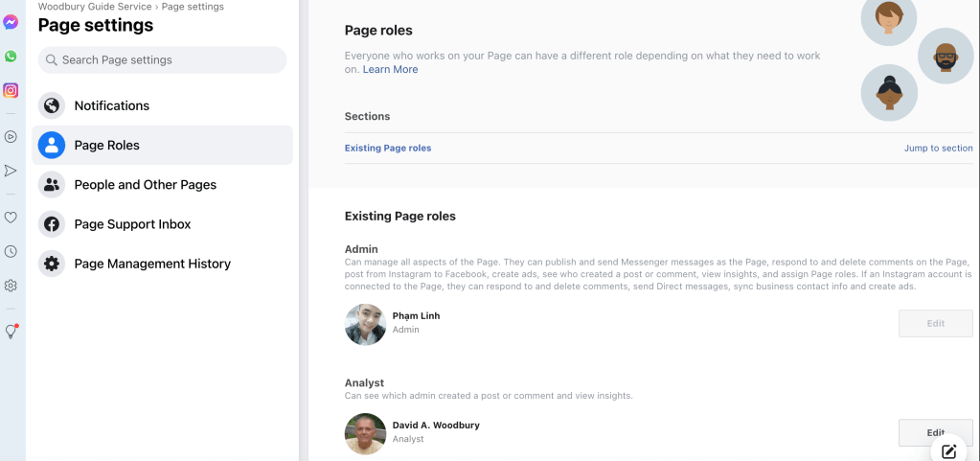The image size is (980, 461).
Task: Open the Instagram icon in sidebar
Action: pos(11,91)
